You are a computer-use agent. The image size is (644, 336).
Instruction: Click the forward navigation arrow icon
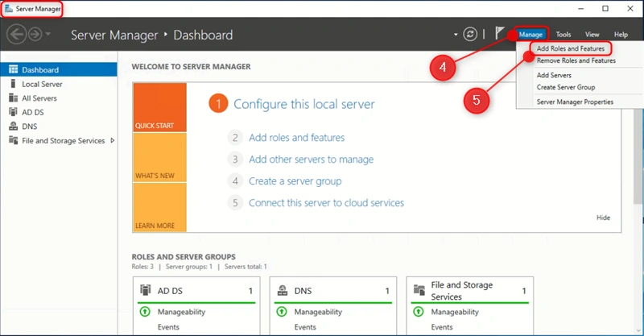(x=35, y=34)
